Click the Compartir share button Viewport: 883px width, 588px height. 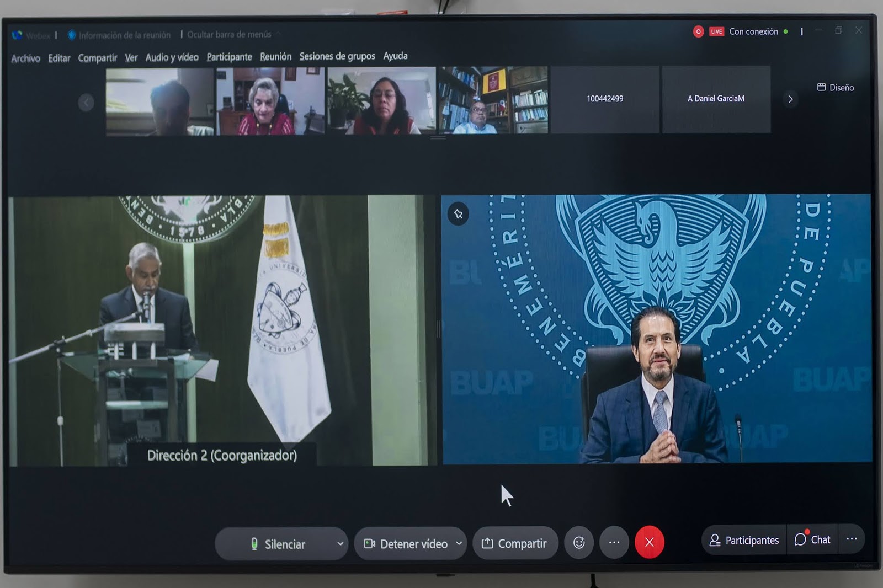click(515, 543)
